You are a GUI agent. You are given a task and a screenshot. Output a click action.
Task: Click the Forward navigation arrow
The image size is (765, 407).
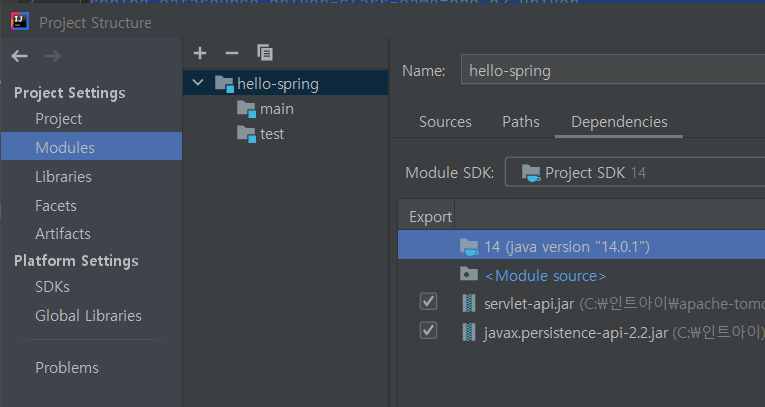(52, 56)
